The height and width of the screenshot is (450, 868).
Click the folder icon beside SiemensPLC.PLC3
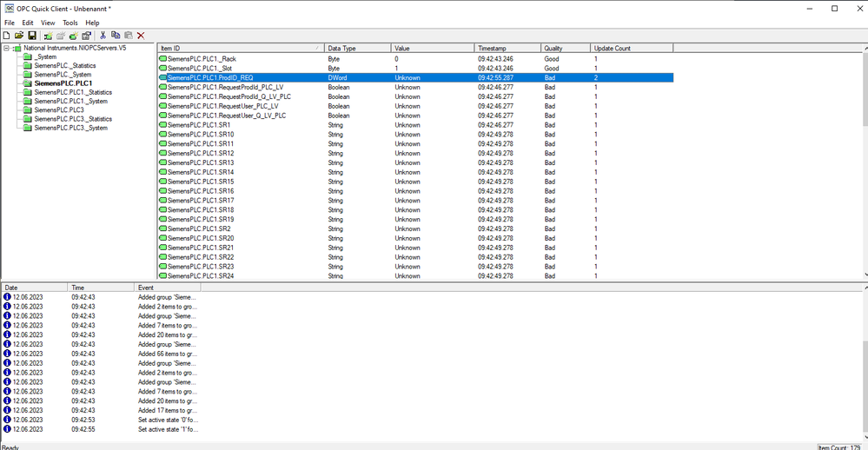[28, 110]
